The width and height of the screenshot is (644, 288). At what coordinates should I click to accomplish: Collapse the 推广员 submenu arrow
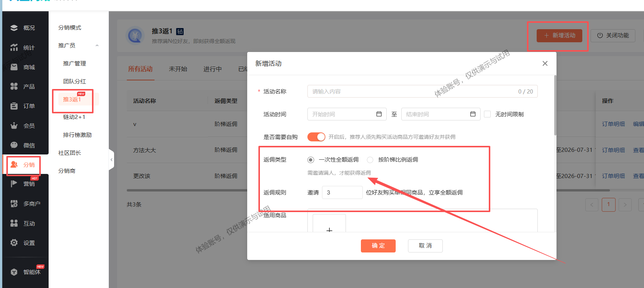point(97,46)
